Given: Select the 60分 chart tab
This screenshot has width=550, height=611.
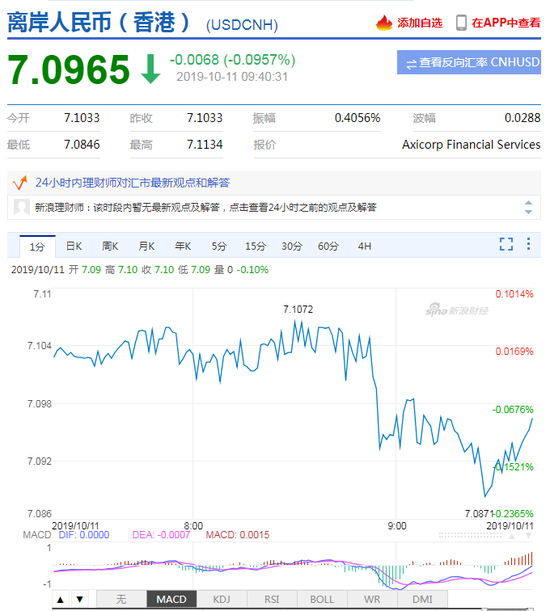Looking at the screenshot, I should click(x=328, y=246).
